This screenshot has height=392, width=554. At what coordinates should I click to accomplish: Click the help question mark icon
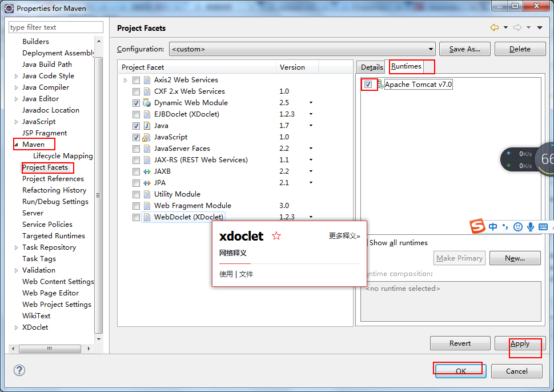click(19, 370)
